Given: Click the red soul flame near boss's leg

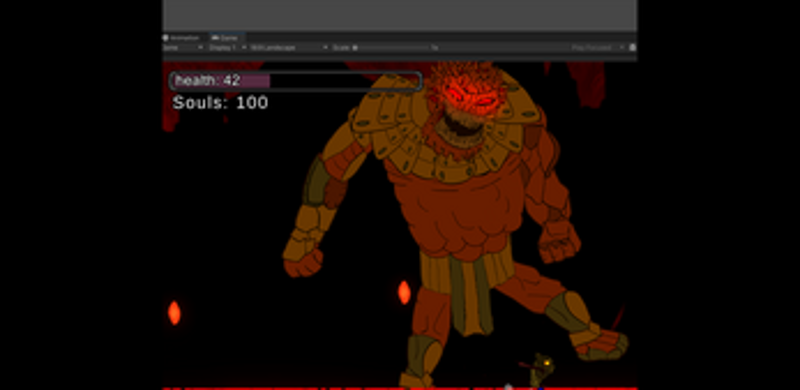Looking at the screenshot, I should [x=404, y=292].
